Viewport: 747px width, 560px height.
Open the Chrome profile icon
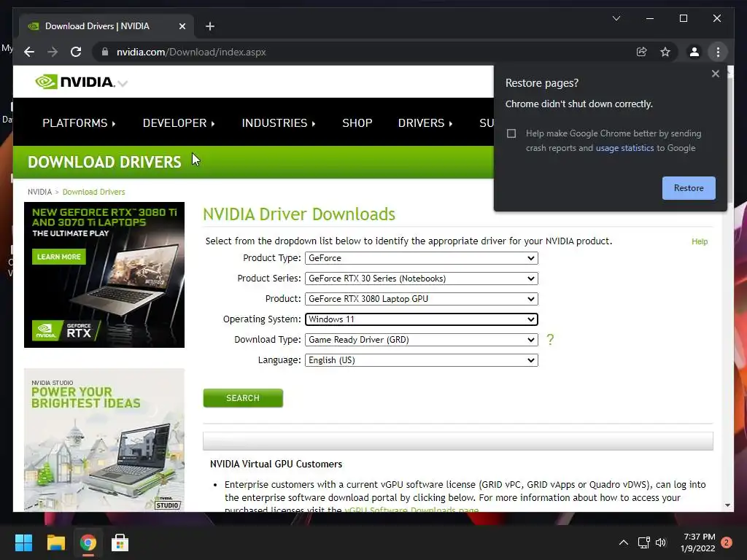694,52
